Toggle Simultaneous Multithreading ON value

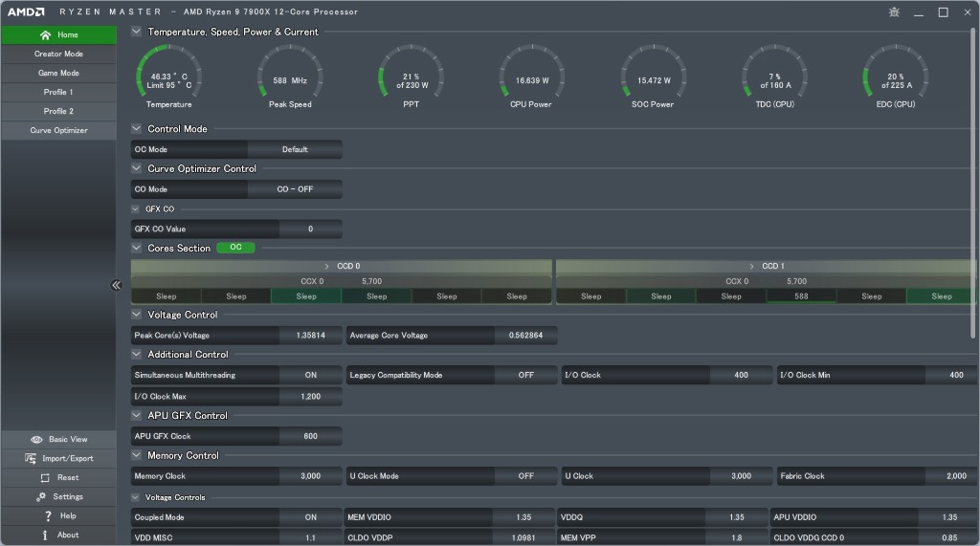click(310, 376)
